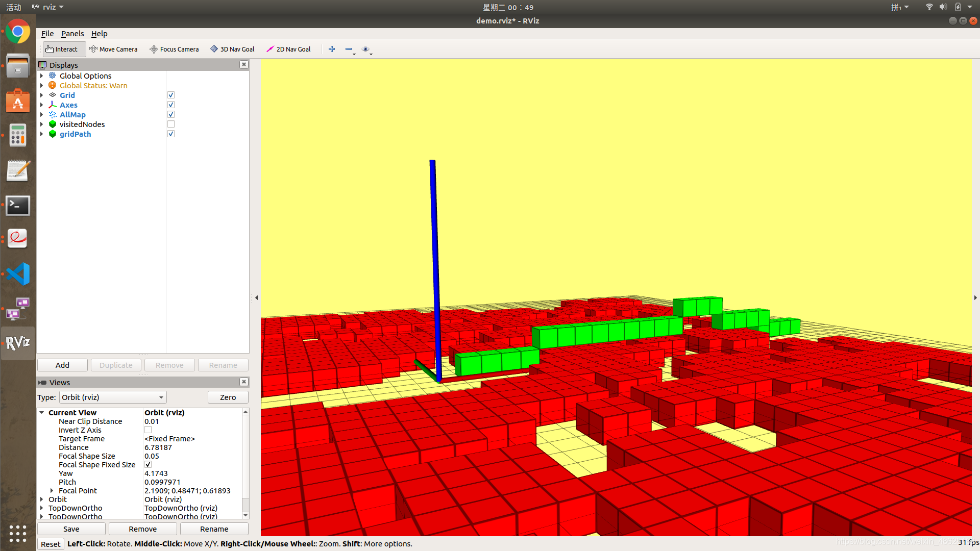Click the eye view toolbar icon
Screen dimensions: 980x551
tap(365, 49)
